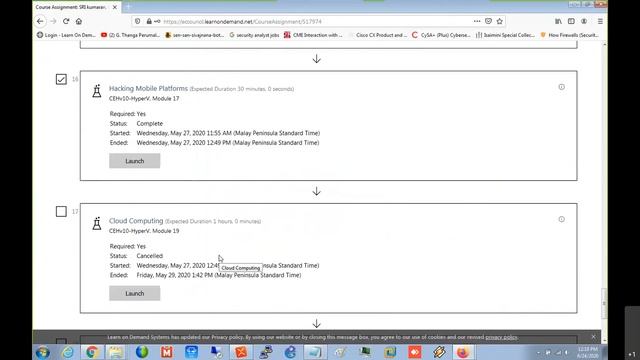Open the How Firewalls bookmark
This screenshot has height=360, width=640.
point(570,35)
